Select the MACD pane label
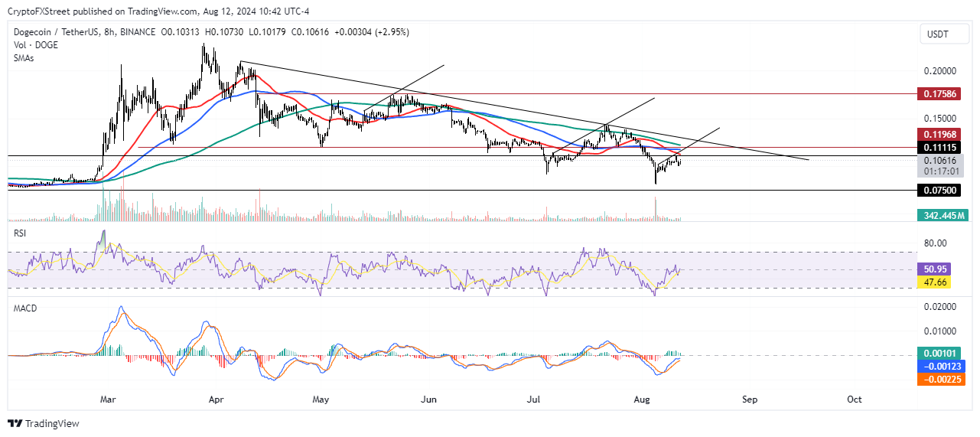This screenshot has height=437, width=980. coord(24,308)
